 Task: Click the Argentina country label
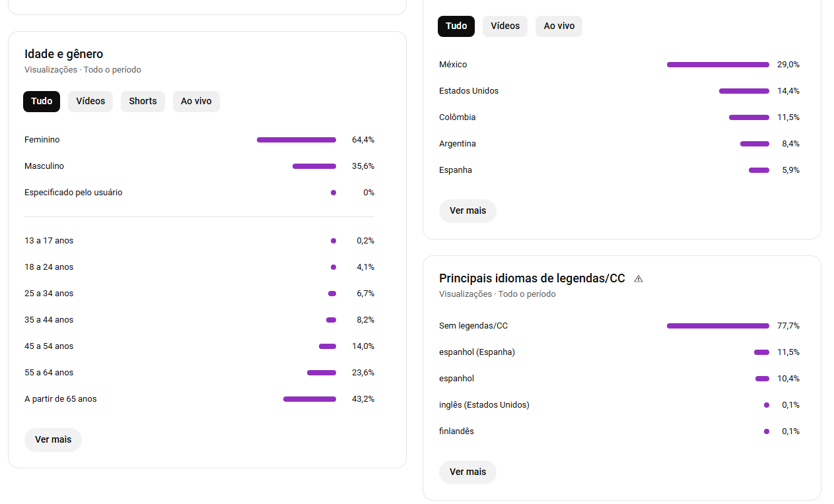458,144
